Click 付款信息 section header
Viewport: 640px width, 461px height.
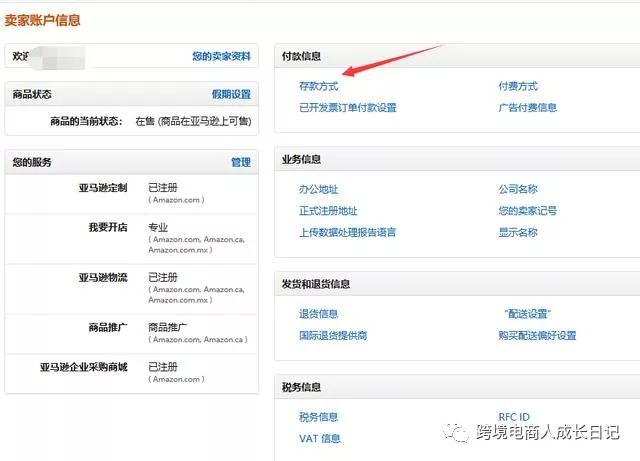301,56
